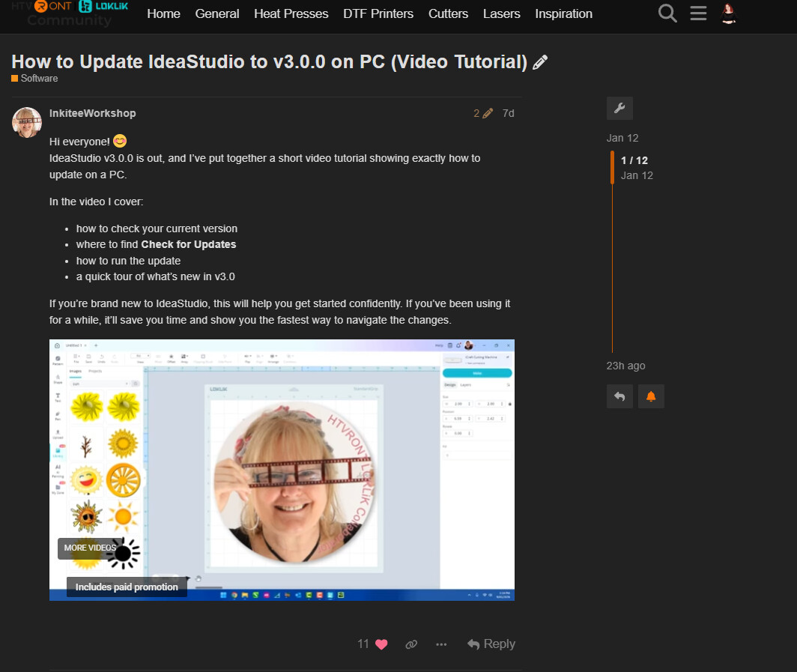This screenshot has height=672, width=797.
Task: Go to the DTF Printers category
Action: 378,13
